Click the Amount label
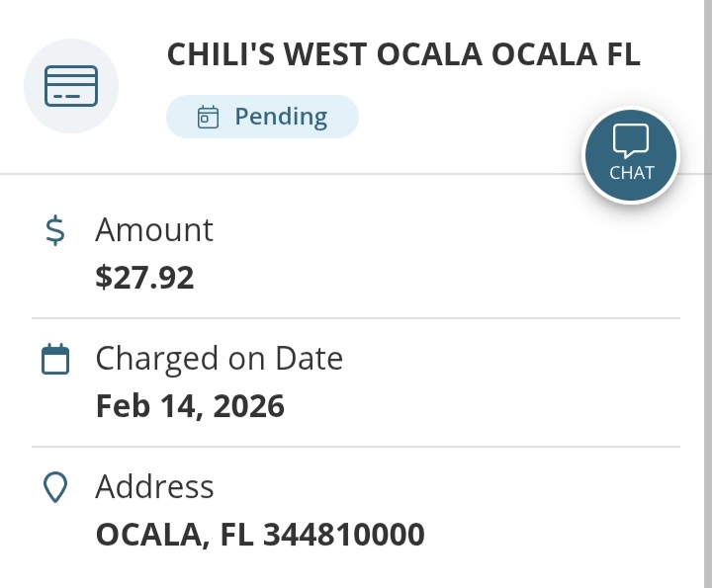 (x=154, y=230)
